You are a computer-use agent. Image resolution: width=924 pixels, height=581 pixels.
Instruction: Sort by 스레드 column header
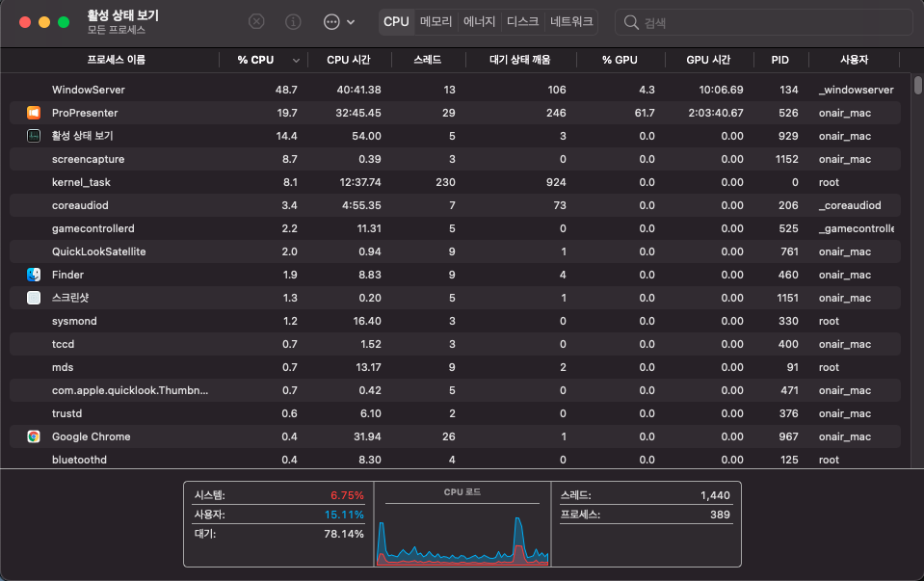click(x=427, y=60)
